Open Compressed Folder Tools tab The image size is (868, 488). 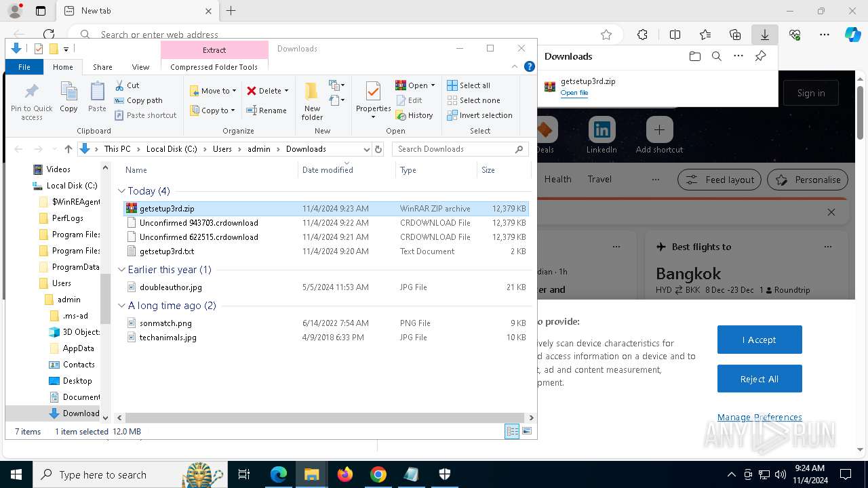pos(214,67)
